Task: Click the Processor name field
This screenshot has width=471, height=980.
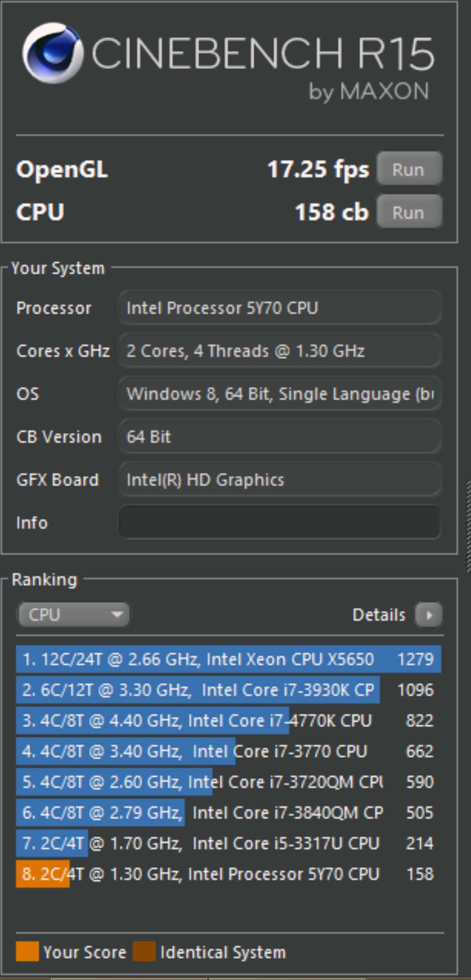Action: tap(279, 308)
